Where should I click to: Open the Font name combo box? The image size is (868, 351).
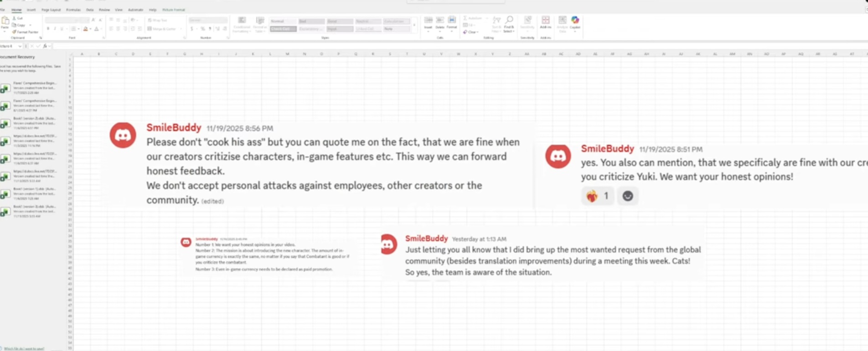60,20
